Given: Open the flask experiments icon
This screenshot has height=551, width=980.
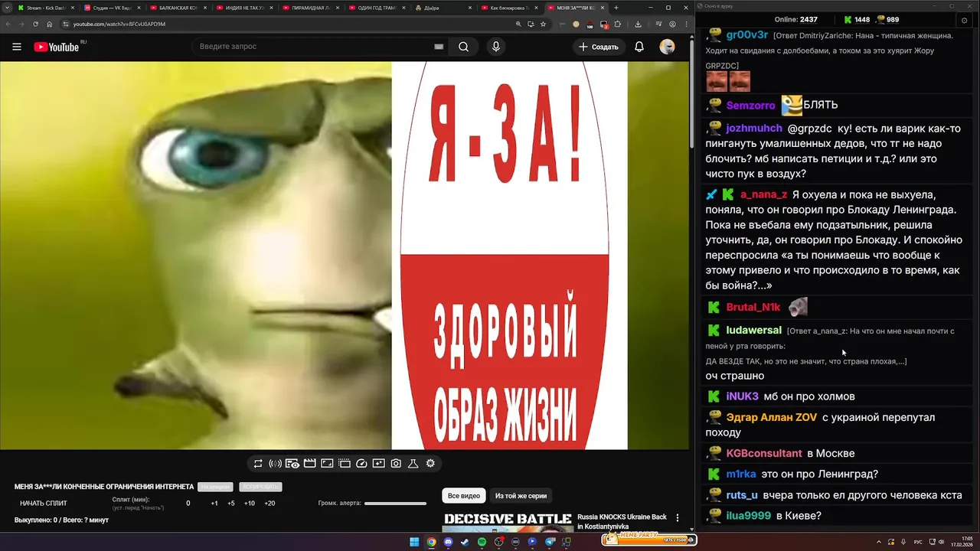Looking at the screenshot, I should click(413, 464).
